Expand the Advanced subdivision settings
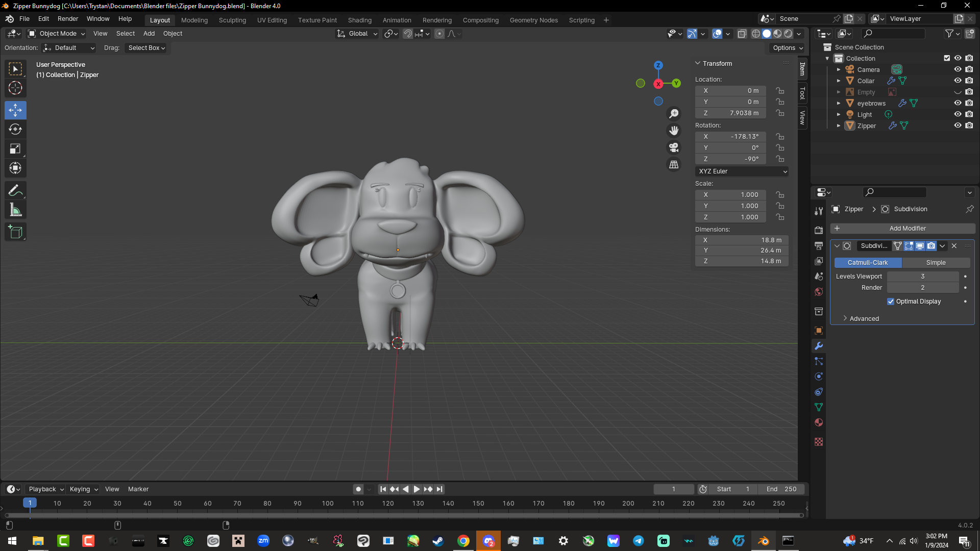 864,318
